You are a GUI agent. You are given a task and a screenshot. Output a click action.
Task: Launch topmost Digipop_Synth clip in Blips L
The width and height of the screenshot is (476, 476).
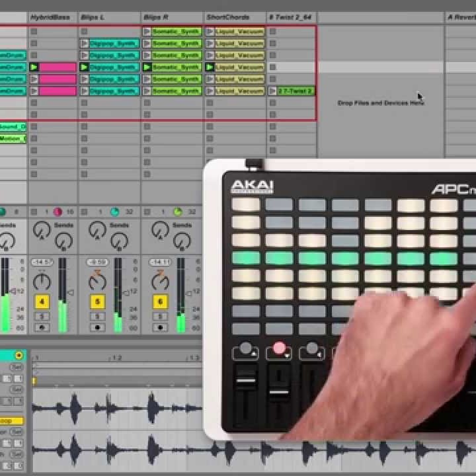pyautogui.click(x=85, y=44)
